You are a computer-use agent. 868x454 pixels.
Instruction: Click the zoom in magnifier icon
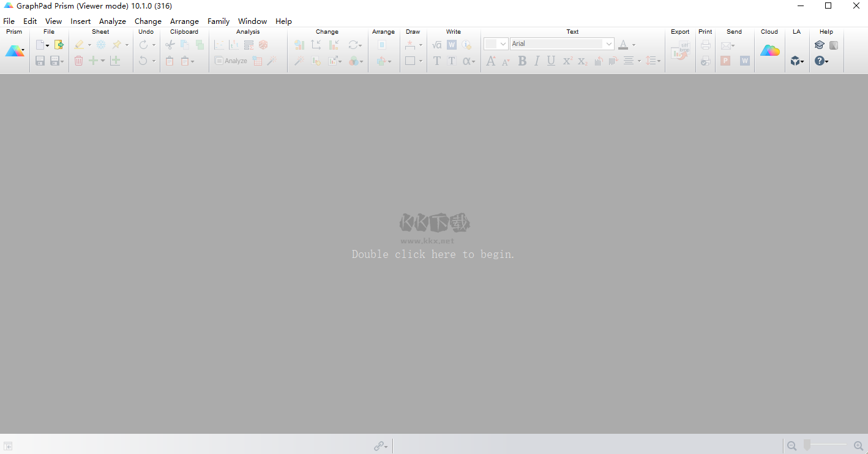click(x=858, y=446)
